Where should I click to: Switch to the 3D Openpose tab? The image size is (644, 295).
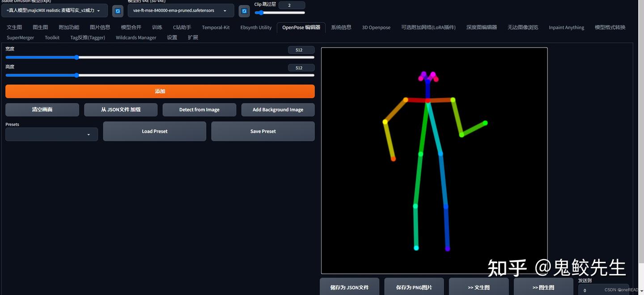376,27
